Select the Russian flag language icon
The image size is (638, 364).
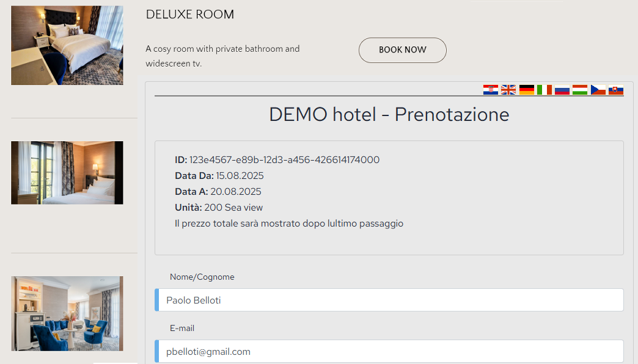click(x=562, y=89)
